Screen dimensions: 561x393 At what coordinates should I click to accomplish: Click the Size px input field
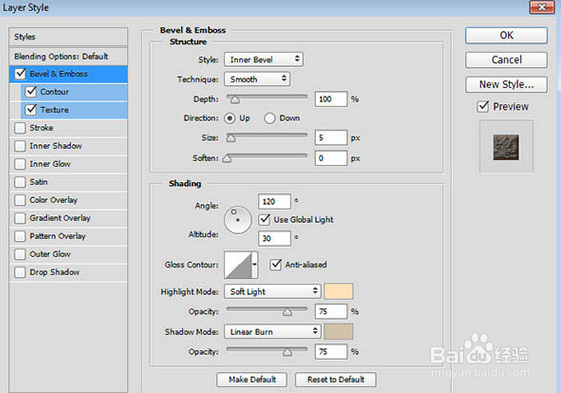[331, 138]
